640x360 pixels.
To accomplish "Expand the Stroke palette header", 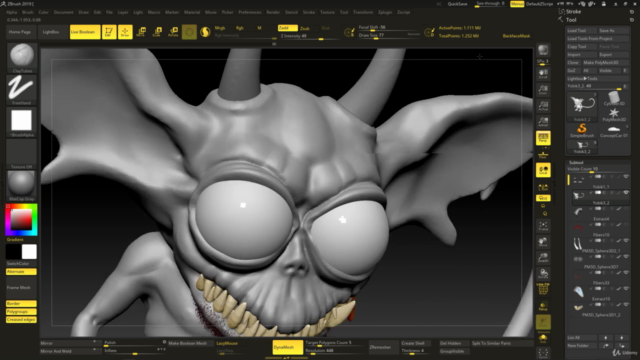I will [573, 11].
